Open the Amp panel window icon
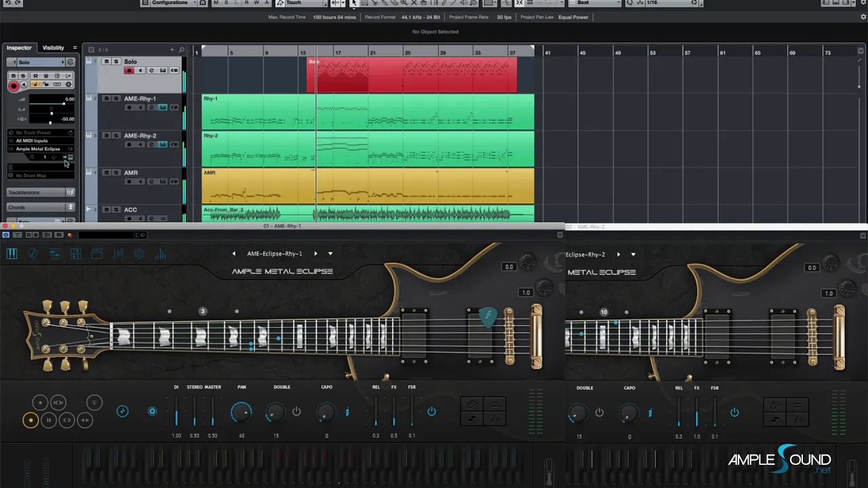The image size is (868, 488). 96,254
